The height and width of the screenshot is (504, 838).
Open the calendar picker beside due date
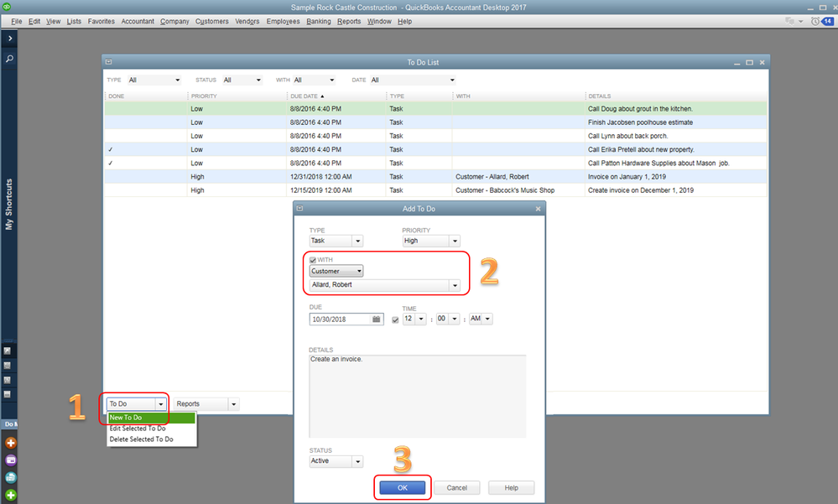click(x=377, y=319)
